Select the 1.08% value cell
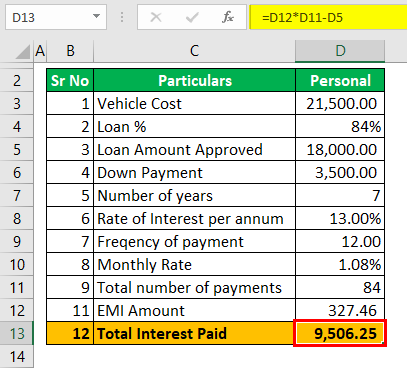The height and width of the screenshot is (368, 407). tap(340, 265)
